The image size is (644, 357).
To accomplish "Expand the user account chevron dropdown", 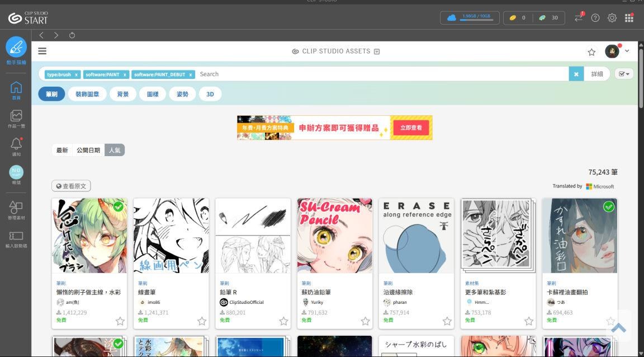I will tap(627, 51).
